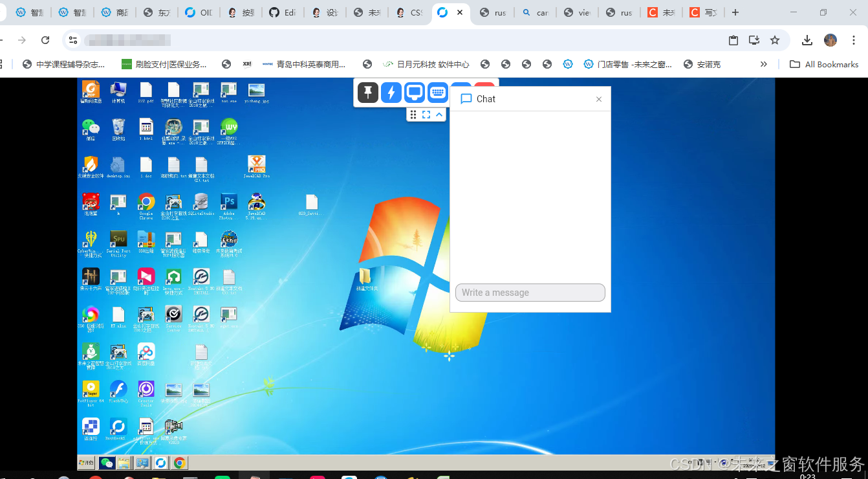Viewport: 868px width, 479px height.
Task: Reload the browser page
Action: [x=45, y=40]
